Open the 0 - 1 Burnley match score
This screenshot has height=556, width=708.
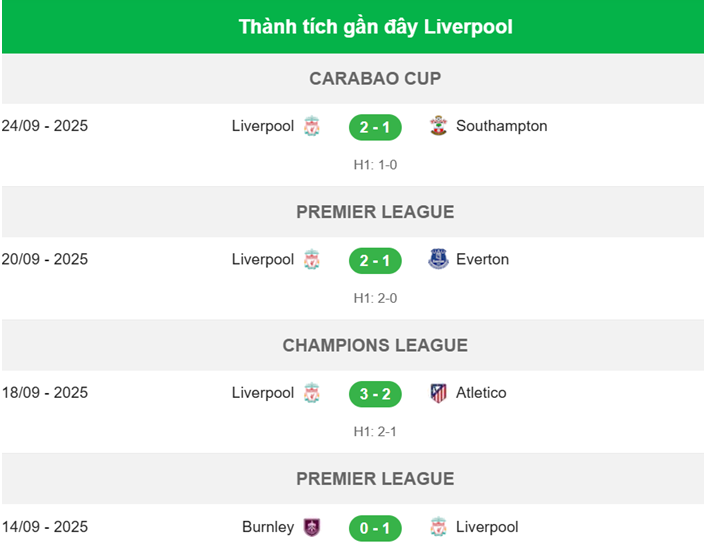[x=375, y=527]
